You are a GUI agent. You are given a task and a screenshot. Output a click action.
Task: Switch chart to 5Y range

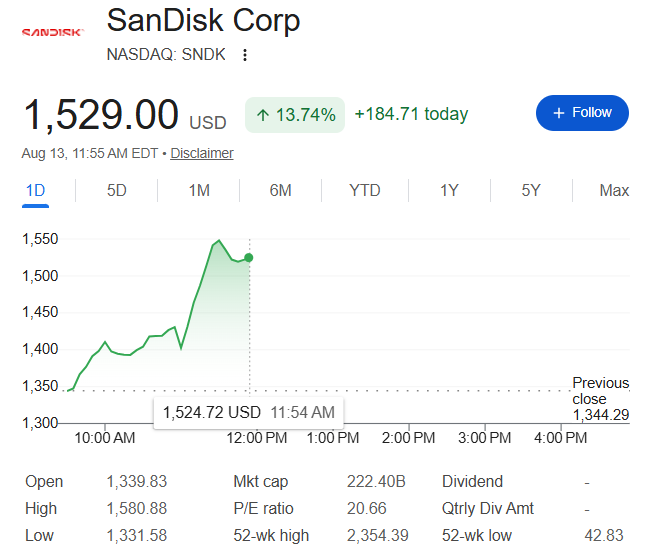click(531, 191)
